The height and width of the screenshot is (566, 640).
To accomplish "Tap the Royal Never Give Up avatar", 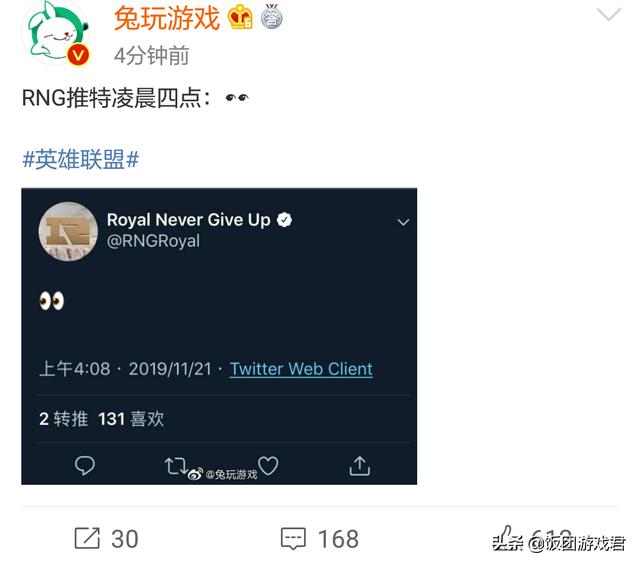I will [x=68, y=231].
